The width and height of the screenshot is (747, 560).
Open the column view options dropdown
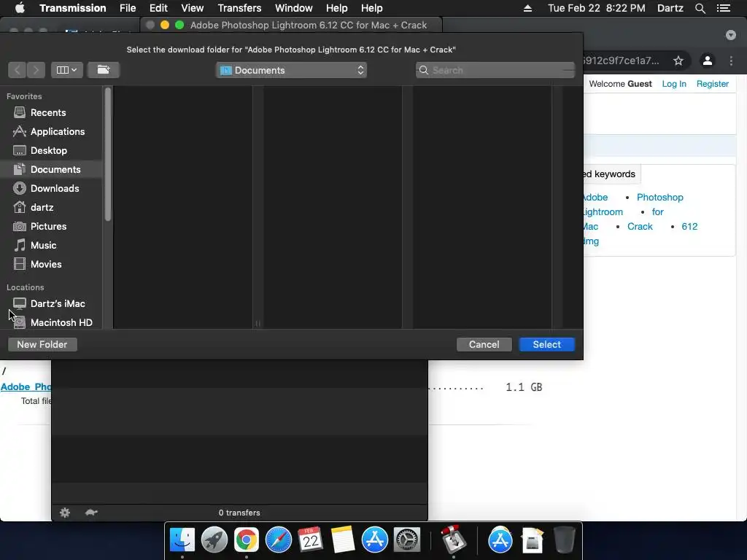pos(66,70)
